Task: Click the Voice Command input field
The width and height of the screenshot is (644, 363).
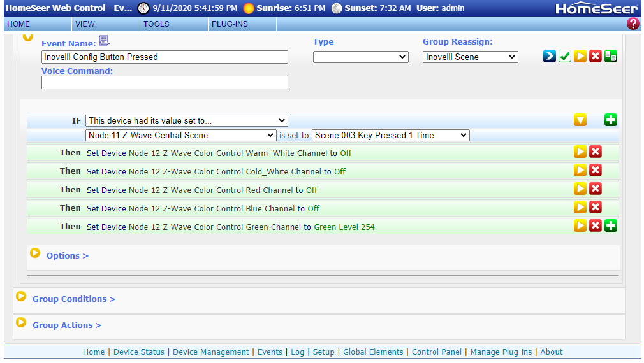Action: (x=165, y=82)
